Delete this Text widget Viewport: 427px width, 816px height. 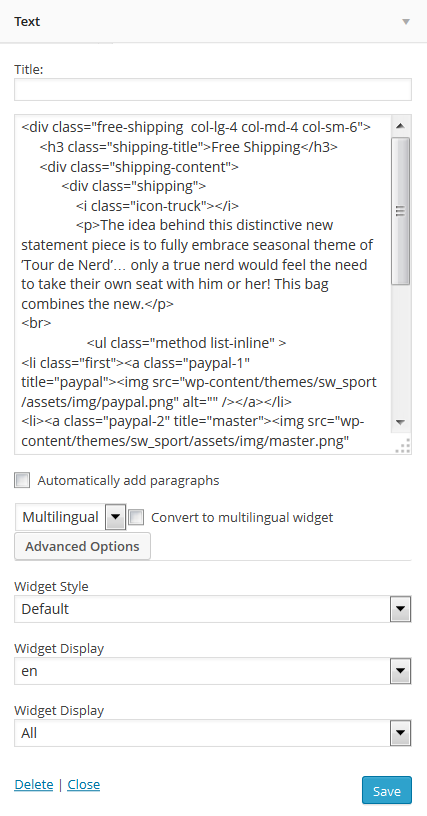[x=34, y=784]
